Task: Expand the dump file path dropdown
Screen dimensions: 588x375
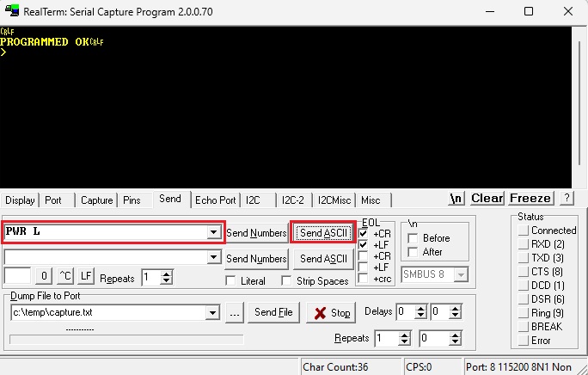Action: tap(212, 312)
